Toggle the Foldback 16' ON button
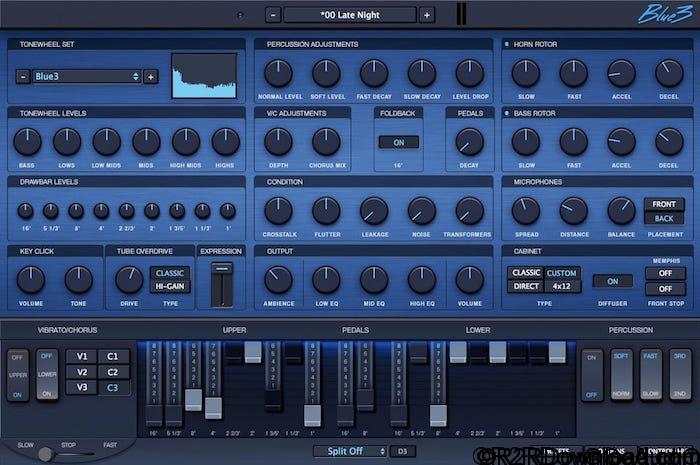 [399, 142]
